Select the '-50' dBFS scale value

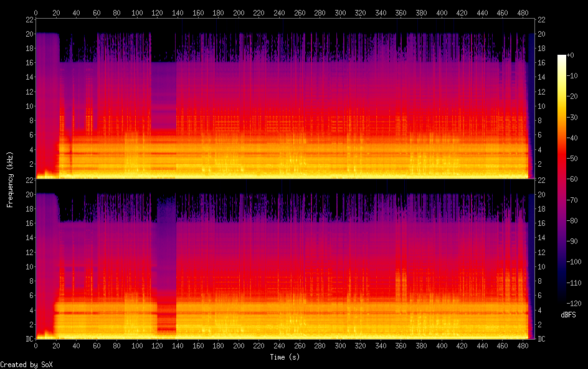(572, 159)
